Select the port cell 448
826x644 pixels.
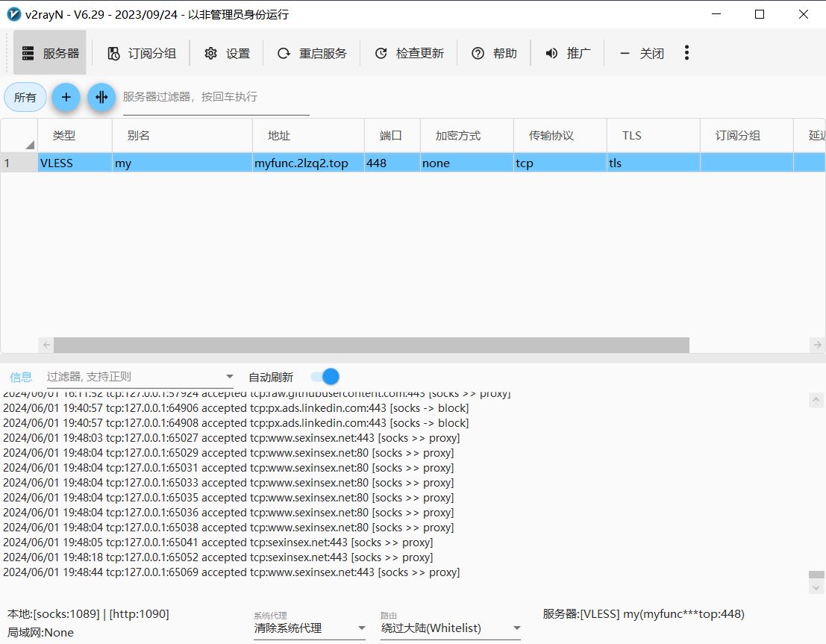(392, 163)
